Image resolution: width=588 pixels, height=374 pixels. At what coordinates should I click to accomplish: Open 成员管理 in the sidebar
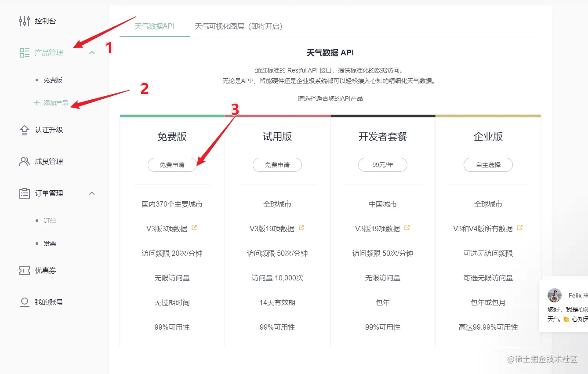tap(49, 162)
